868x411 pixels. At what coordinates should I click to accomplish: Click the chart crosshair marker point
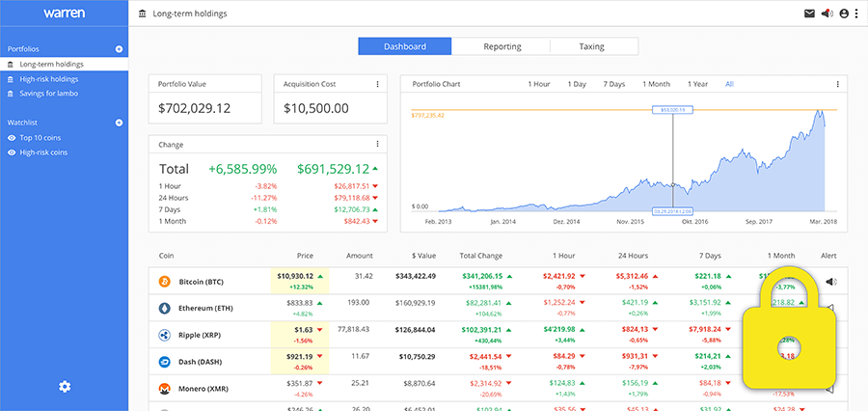(673, 185)
